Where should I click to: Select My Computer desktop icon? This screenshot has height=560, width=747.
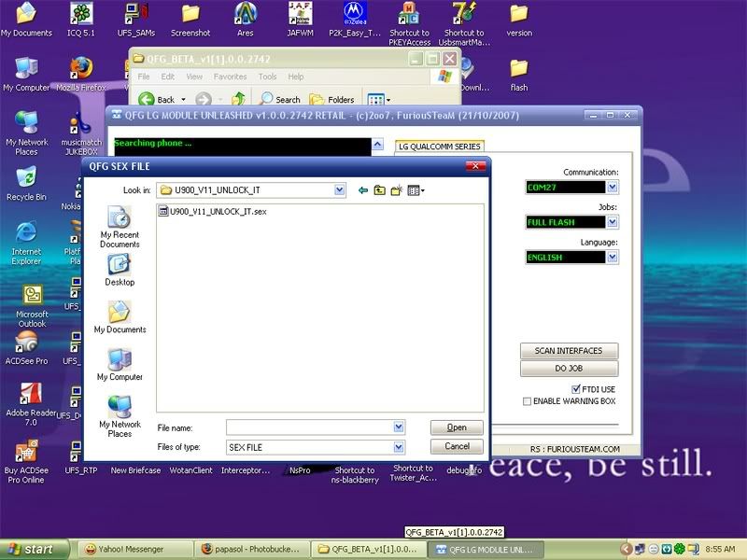(26, 75)
